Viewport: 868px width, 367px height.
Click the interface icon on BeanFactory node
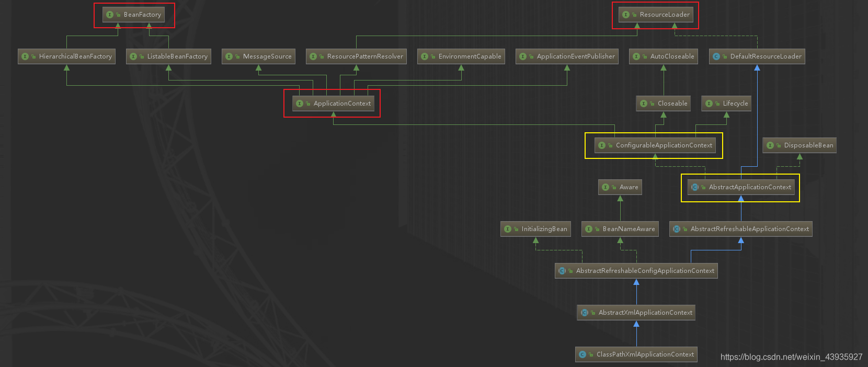click(x=110, y=15)
